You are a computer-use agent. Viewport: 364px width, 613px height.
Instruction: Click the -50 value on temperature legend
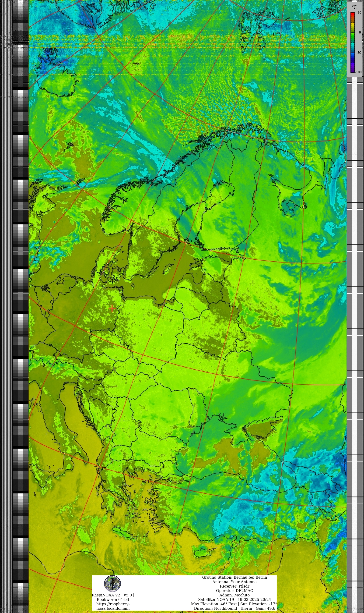click(359, 53)
